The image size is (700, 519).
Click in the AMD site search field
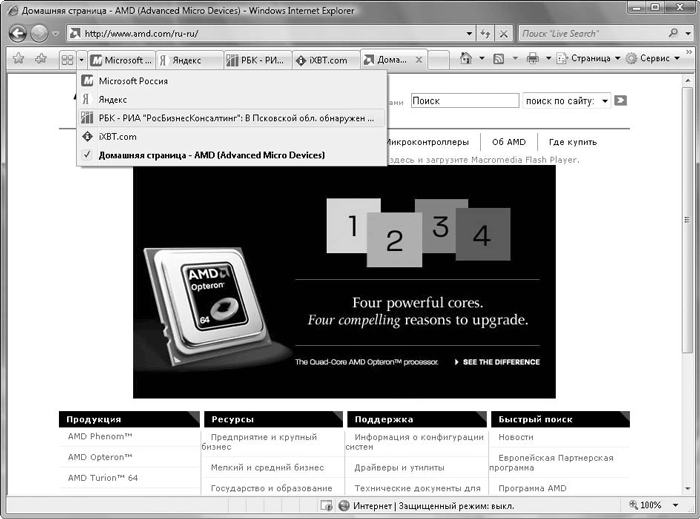tap(460, 100)
